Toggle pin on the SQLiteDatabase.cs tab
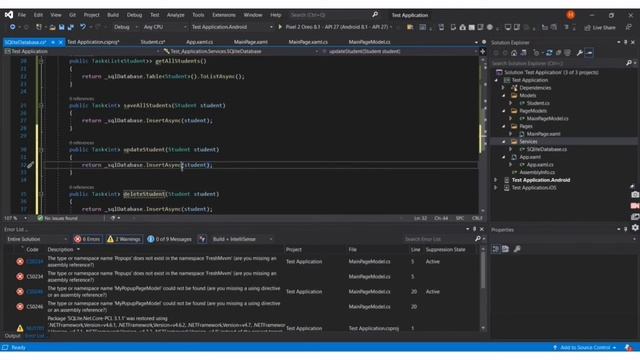 coord(53,42)
